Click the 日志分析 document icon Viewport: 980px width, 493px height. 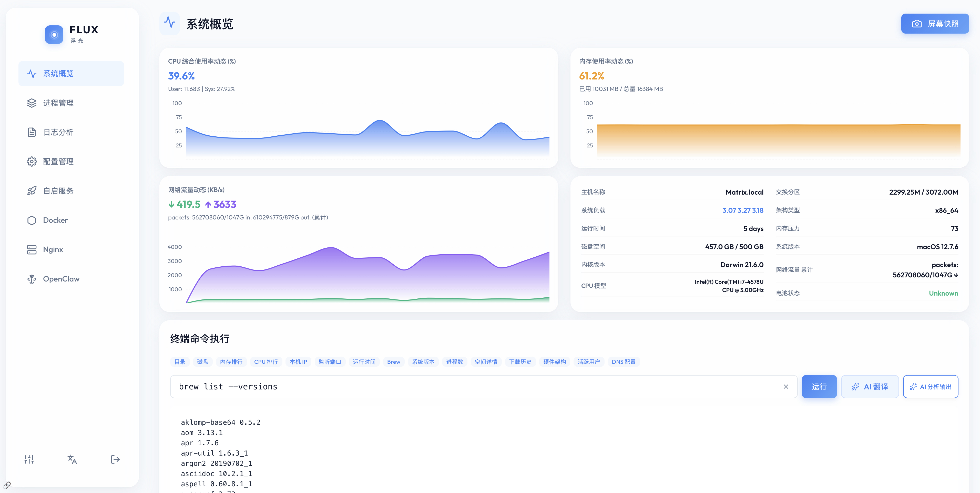pos(32,132)
